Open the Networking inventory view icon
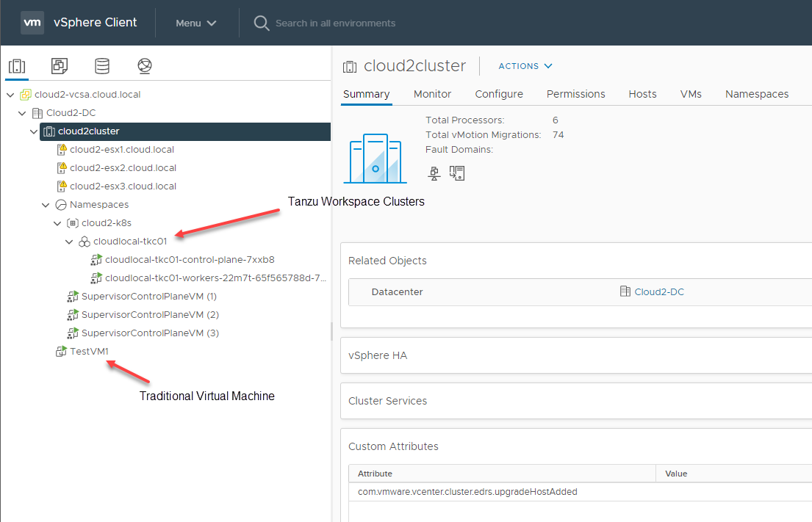This screenshot has height=522, width=812. coord(145,65)
